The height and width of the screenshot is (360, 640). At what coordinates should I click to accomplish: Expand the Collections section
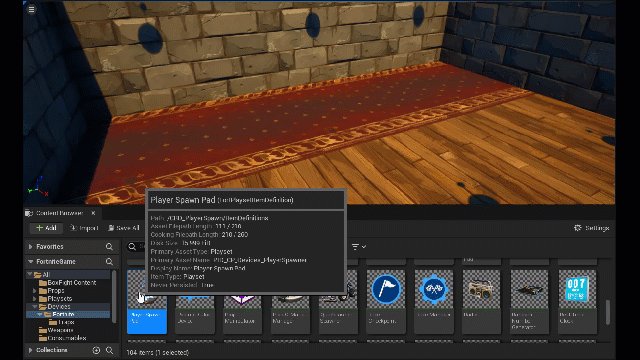point(30,350)
